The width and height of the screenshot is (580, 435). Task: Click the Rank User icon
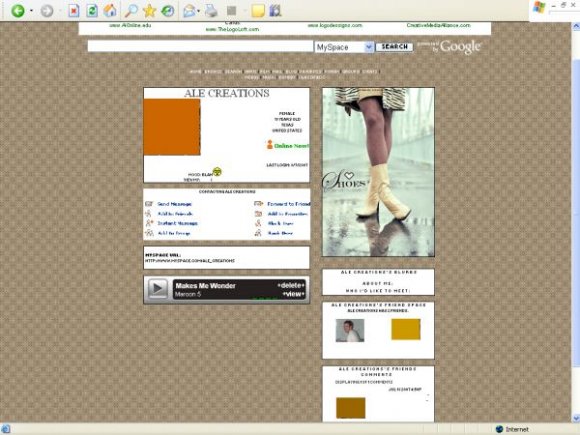[x=258, y=233]
